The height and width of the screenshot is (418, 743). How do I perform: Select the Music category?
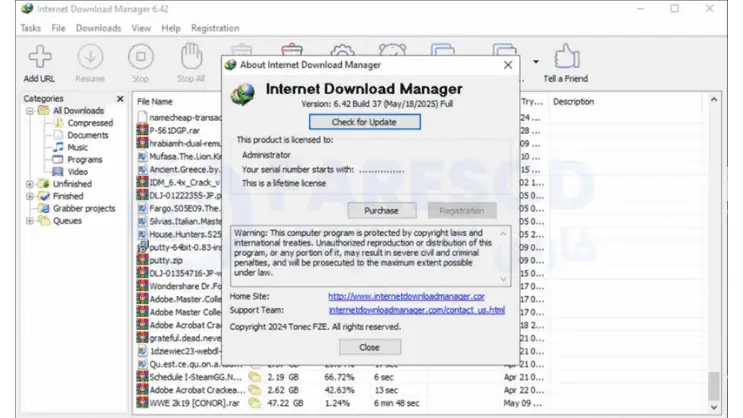pyautogui.click(x=77, y=147)
